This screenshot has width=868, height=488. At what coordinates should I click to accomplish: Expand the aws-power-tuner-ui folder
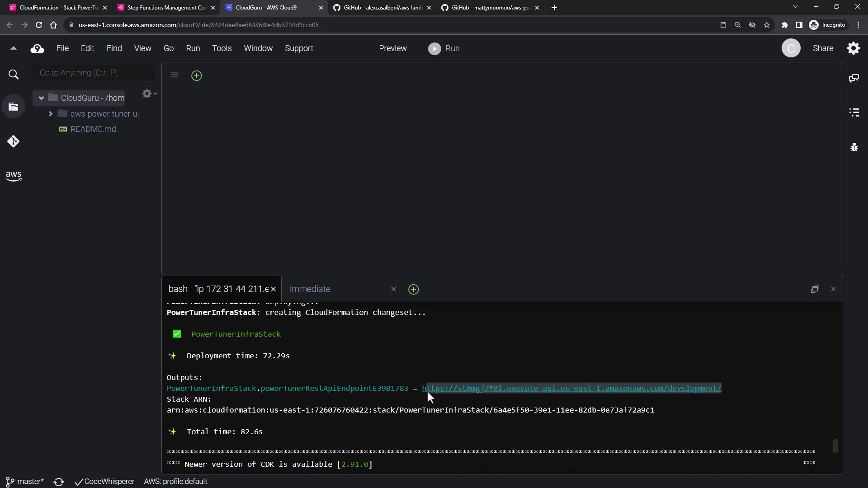click(x=51, y=114)
